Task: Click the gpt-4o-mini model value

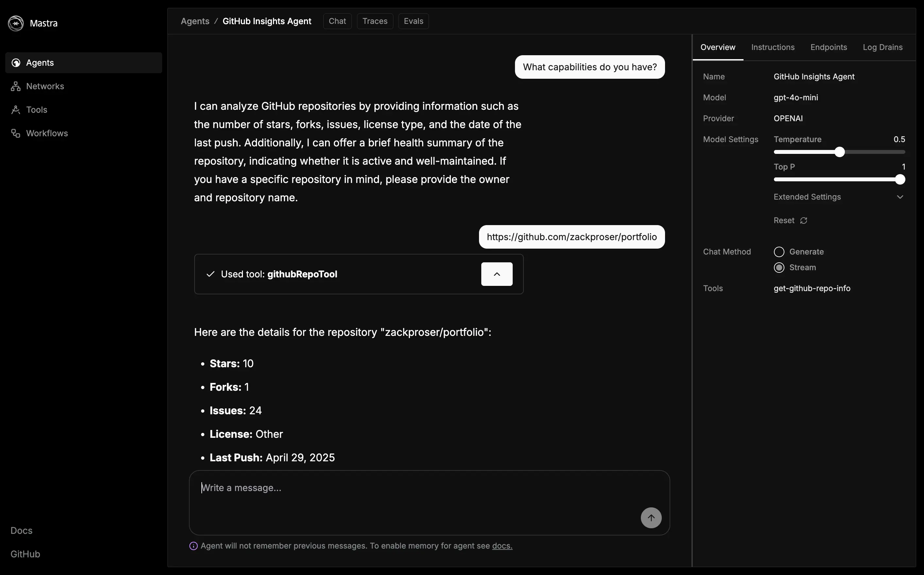Action: click(x=796, y=97)
